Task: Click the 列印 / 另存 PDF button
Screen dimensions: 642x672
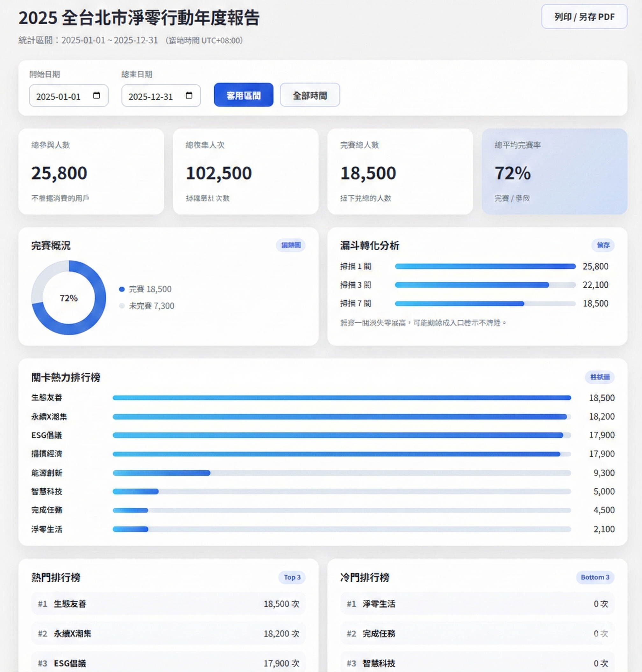Action: (584, 16)
